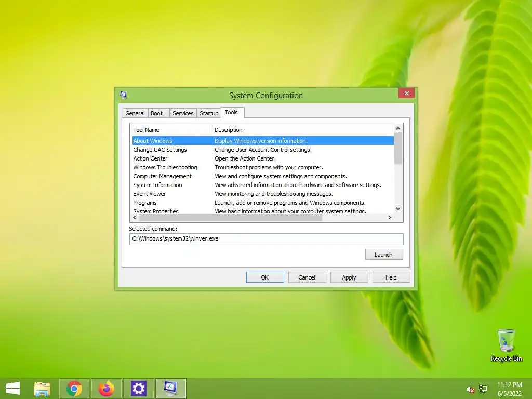Screen dimensions: 532x399
Task: Launch Firefox from the taskbar
Action: tap(107, 389)
